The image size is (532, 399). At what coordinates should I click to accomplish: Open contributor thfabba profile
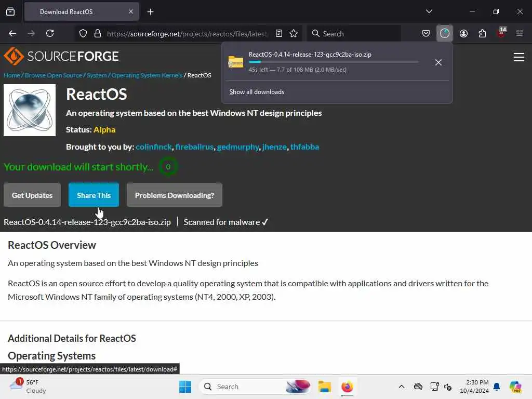(x=304, y=147)
